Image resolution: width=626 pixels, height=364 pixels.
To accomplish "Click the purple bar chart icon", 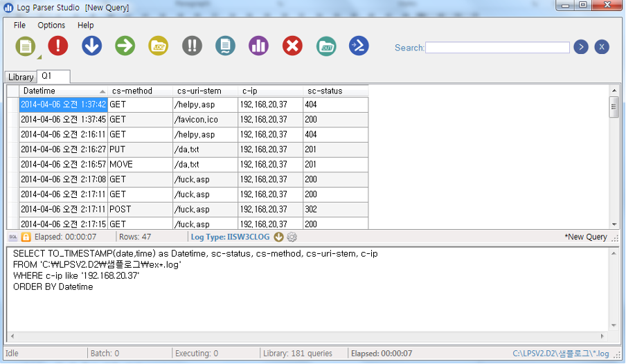I will pyautogui.click(x=258, y=46).
